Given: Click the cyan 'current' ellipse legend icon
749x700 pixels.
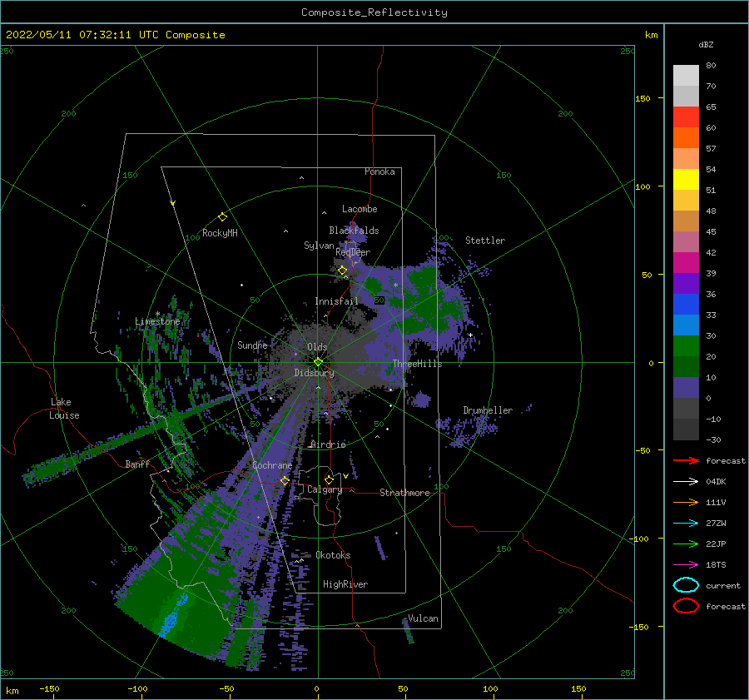Looking at the screenshot, I should (686, 585).
